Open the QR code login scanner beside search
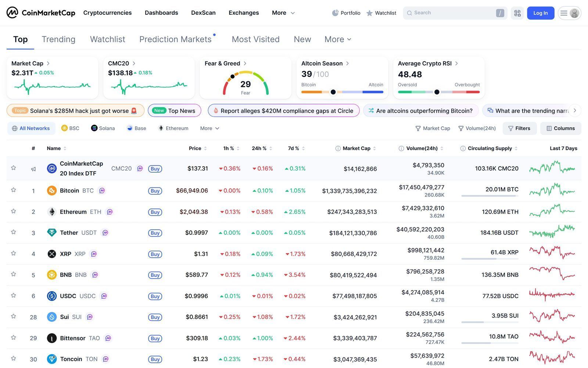 517,13
